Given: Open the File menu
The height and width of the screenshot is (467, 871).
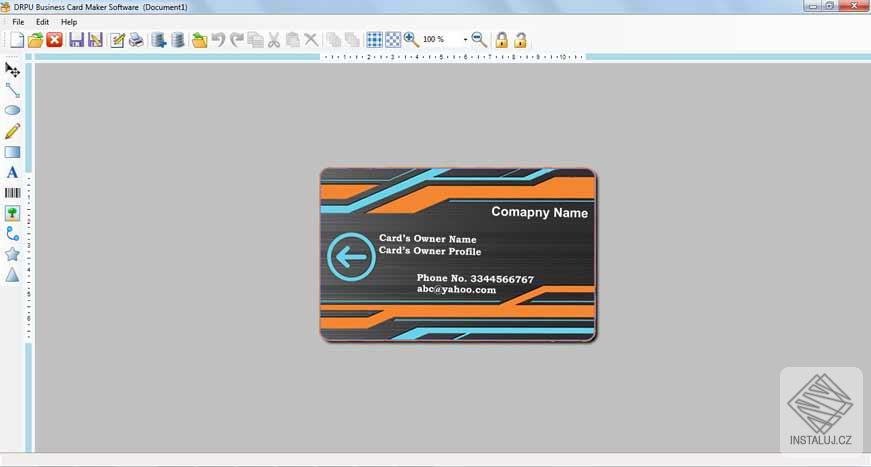Looking at the screenshot, I should [18, 22].
